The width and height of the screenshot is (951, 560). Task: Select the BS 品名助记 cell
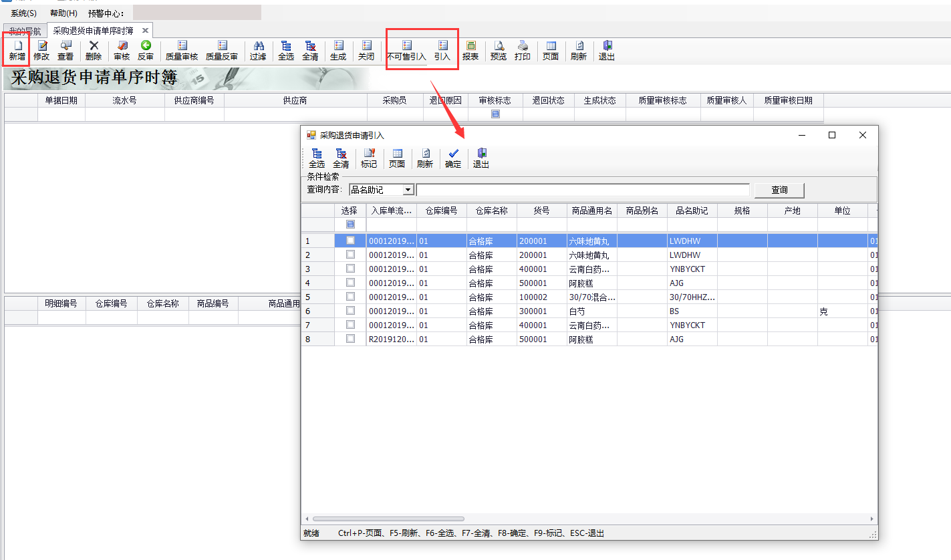tap(692, 311)
